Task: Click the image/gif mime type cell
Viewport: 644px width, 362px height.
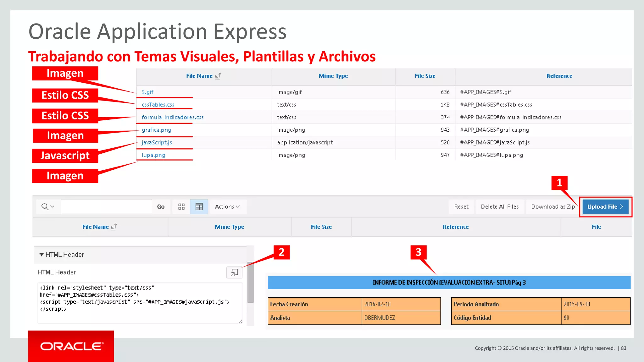Action: 290,92
